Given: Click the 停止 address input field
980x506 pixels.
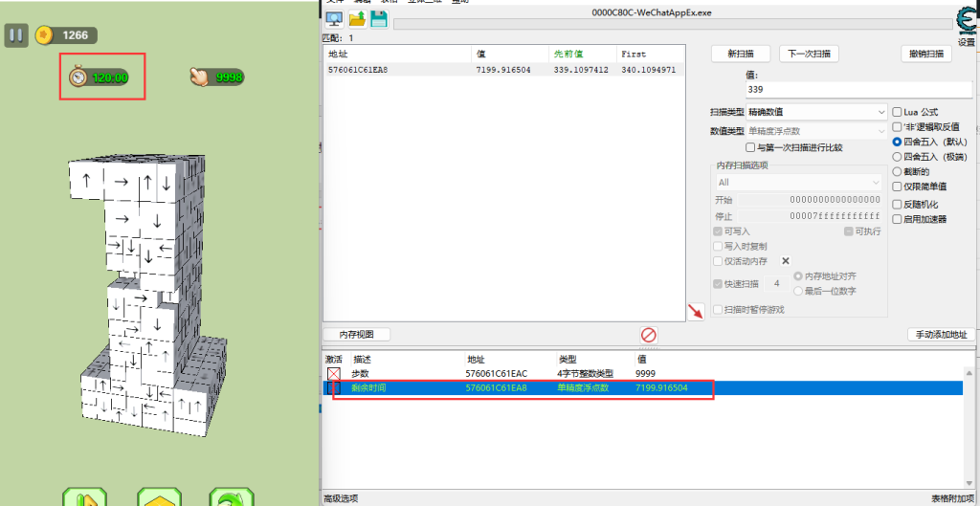Looking at the screenshot, I should [810, 216].
